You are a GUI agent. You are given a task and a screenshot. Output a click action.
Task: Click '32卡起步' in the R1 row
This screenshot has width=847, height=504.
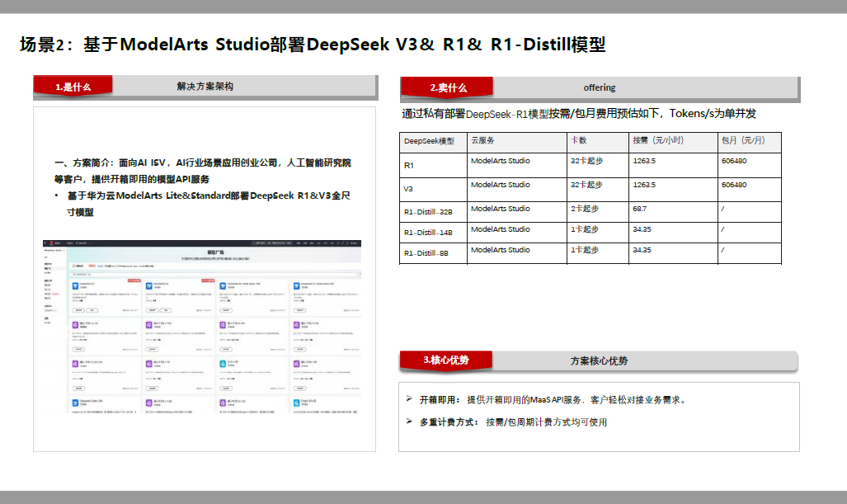tap(586, 161)
